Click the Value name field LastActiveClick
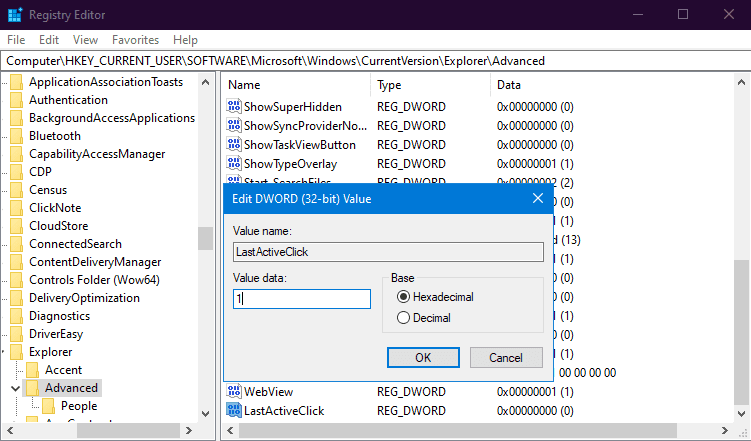Image resolution: width=751 pixels, height=441 pixels. 388,252
